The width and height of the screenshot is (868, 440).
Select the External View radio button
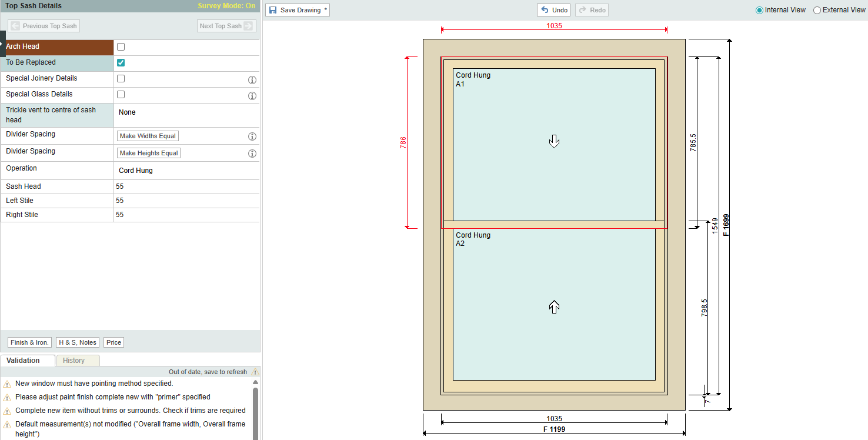point(817,10)
